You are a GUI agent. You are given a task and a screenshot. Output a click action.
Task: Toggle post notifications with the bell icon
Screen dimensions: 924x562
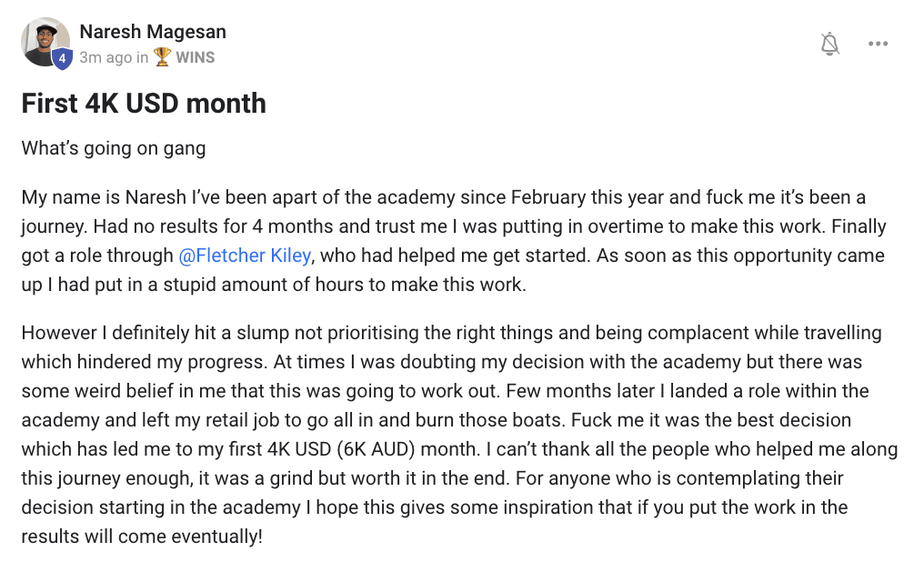coord(829,44)
